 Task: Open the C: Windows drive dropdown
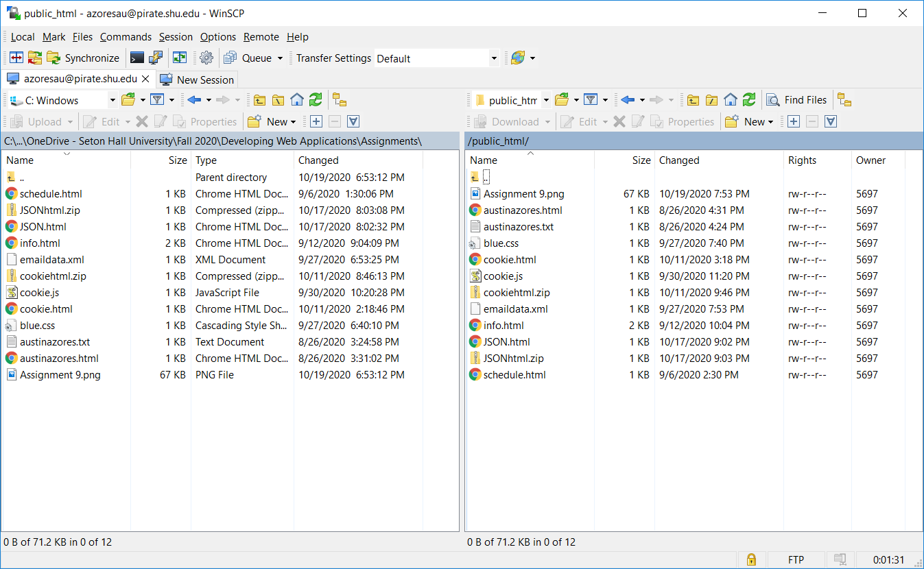point(112,101)
